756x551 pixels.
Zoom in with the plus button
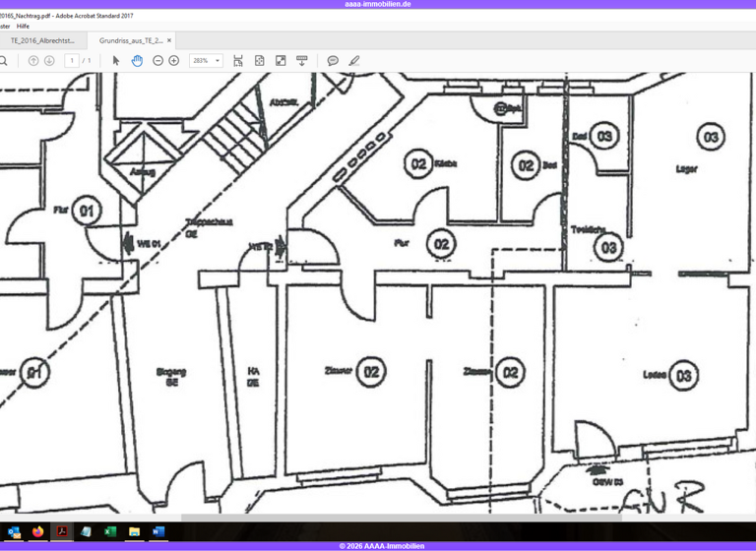click(x=174, y=61)
